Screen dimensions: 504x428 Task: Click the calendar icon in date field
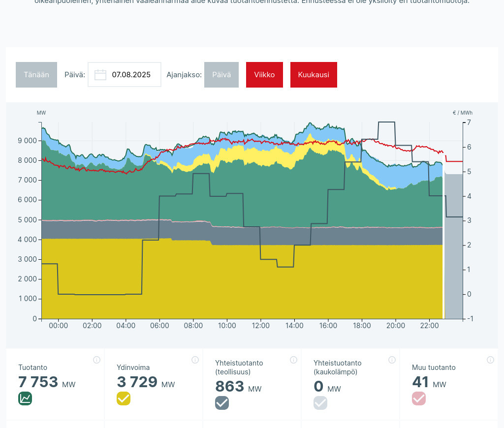click(100, 75)
